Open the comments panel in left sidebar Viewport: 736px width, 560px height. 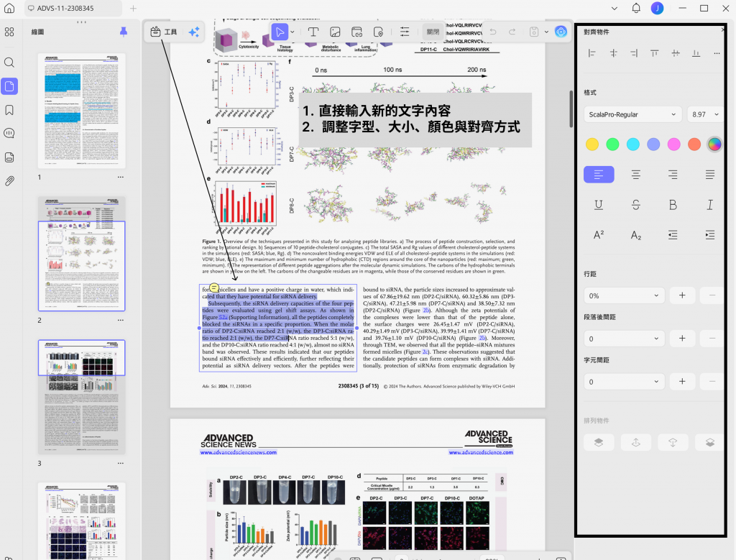click(9, 133)
